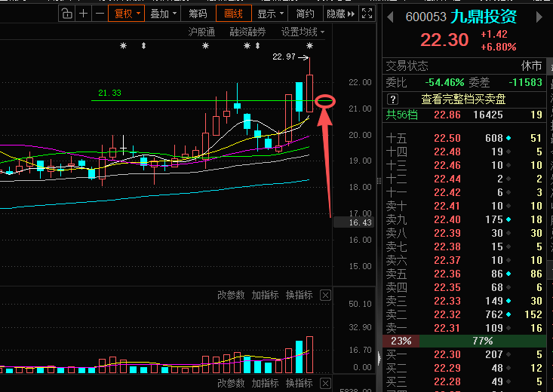The height and width of the screenshot is (392, 553).
Task: Click sell-one price 22.31
Action: pyautogui.click(x=447, y=328)
